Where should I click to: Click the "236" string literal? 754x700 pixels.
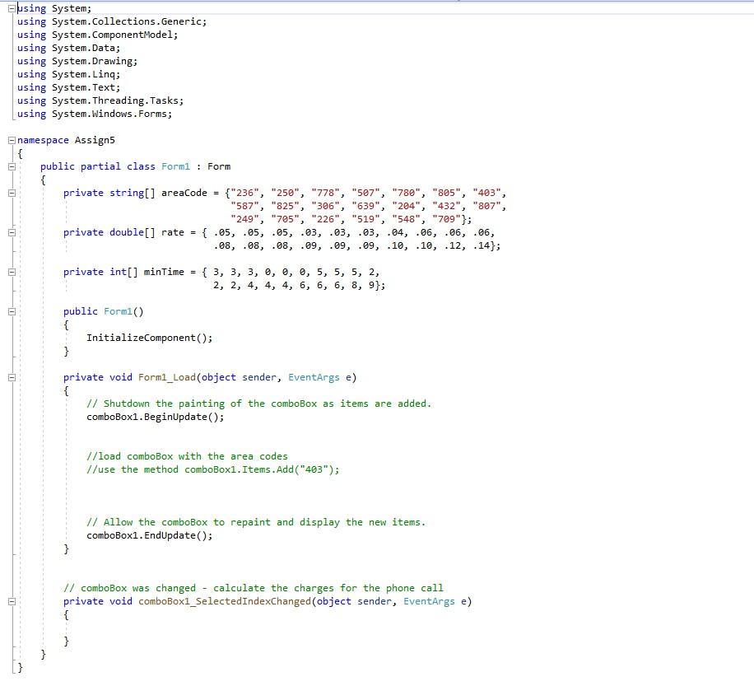pyautogui.click(x=244, y=193)
